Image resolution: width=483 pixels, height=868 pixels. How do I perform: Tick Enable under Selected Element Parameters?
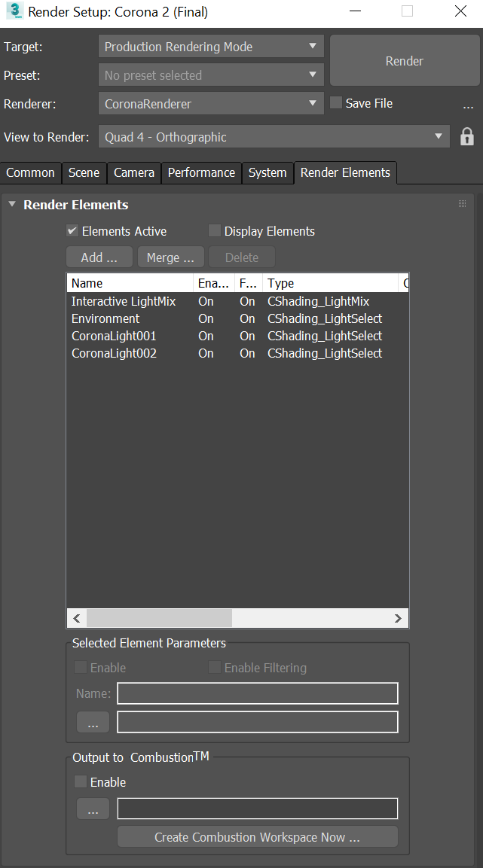(81, 667)
